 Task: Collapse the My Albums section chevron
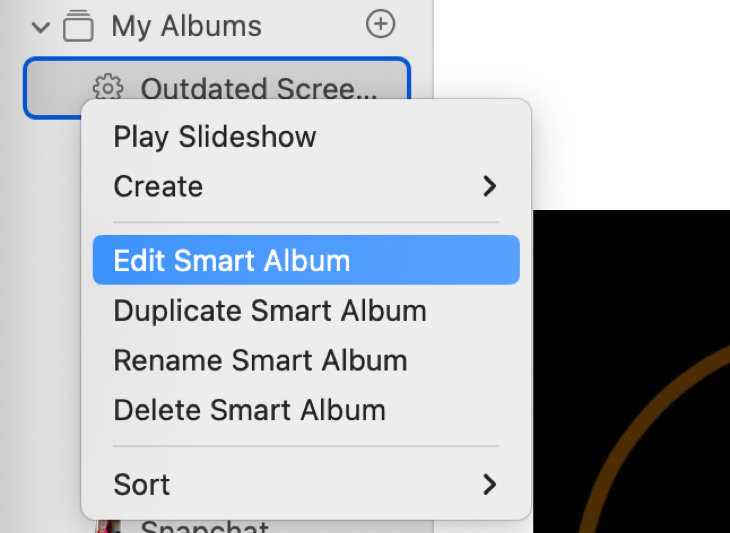[40, 27]
